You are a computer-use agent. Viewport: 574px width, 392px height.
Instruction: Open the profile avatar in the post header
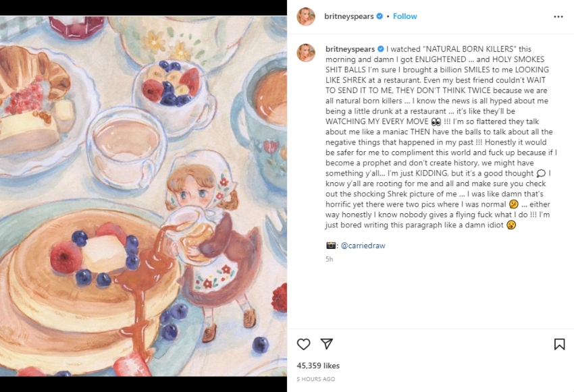pos(307,16)
